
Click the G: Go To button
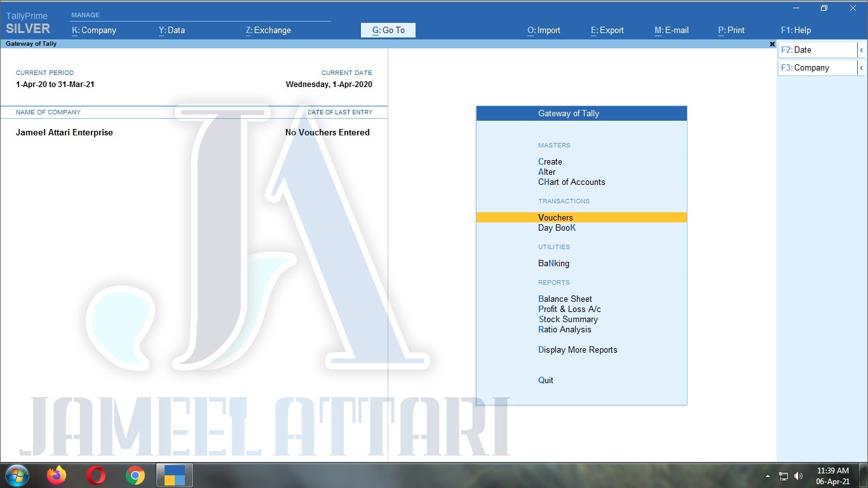[388, 30]
